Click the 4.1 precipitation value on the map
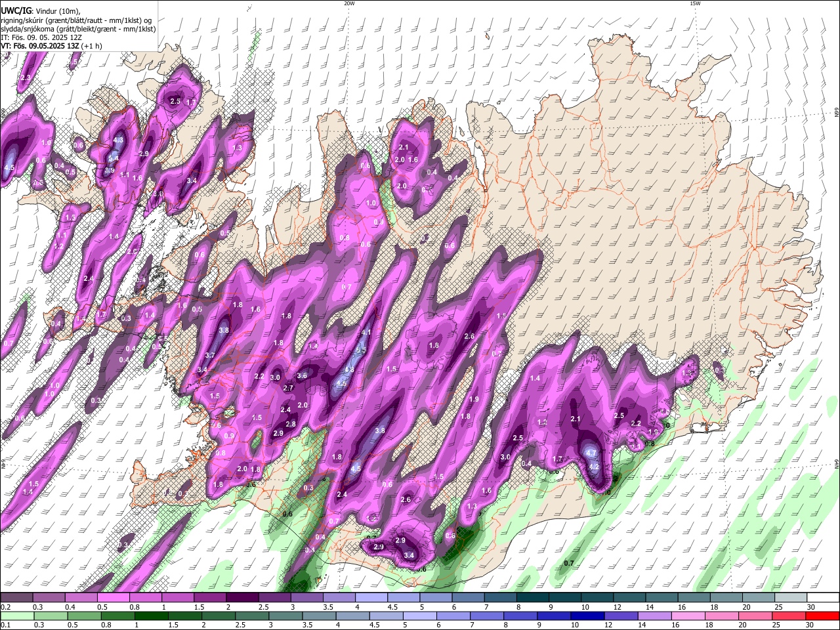Viewport: 840px width, 630px height. (x=366, y=333)
